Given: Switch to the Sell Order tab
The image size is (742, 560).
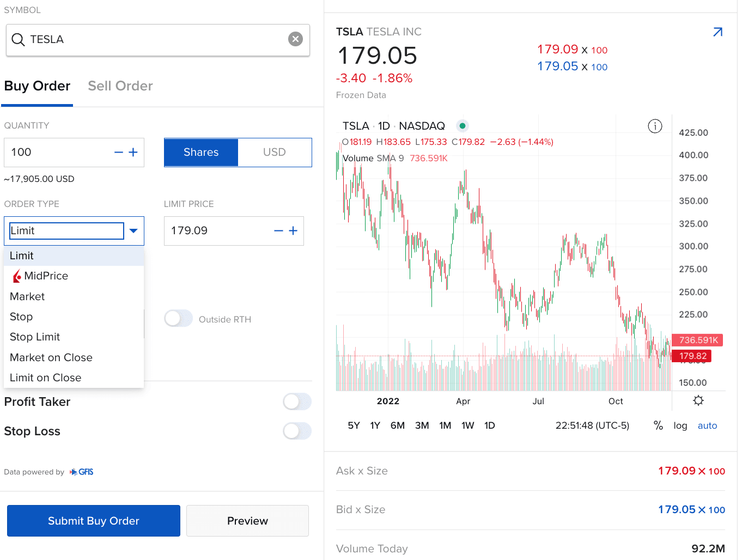Looking at the screenshot, I should pyautogui.click(x=120, y=86).
